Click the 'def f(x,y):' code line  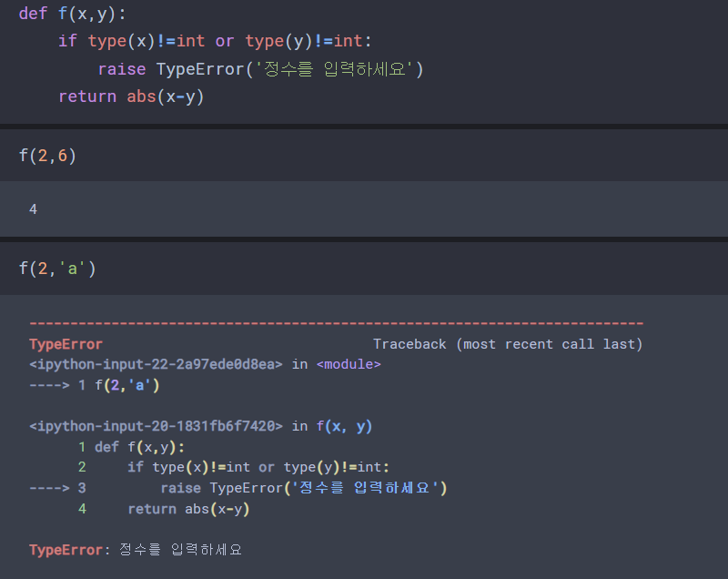click(72, 14)
